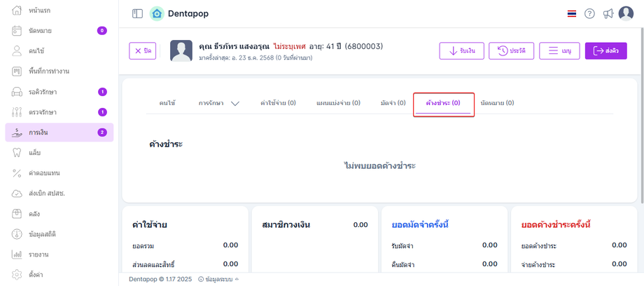Open the announcements megaphone icon

click(x=608, y=14)
